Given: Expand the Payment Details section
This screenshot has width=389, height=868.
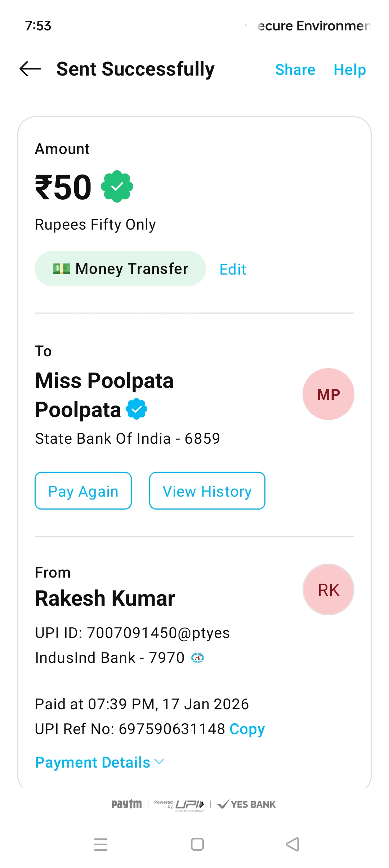Looking at the screenshot, I should click(x=93, y=762).
